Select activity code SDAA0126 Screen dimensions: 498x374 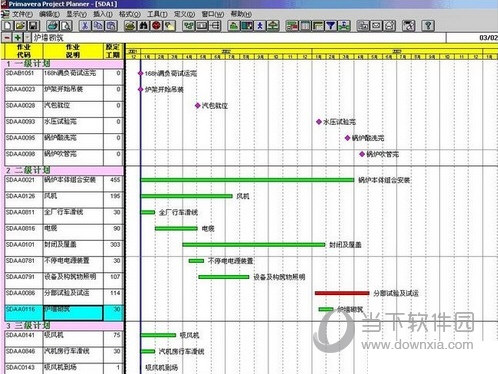pos(20,196)
